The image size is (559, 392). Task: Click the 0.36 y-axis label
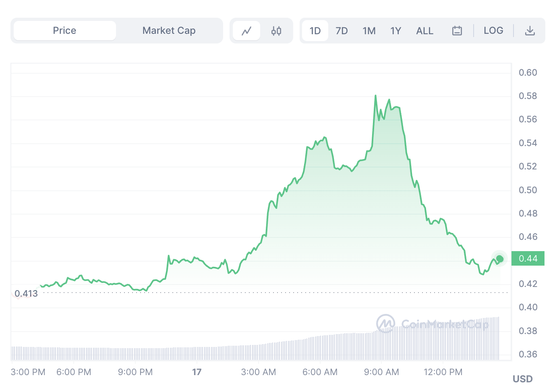[x=528, y=354]
